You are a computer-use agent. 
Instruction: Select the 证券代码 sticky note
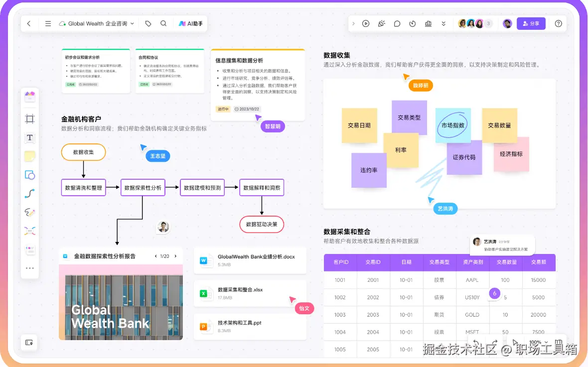pyautogui.click(x=464, y=157)
